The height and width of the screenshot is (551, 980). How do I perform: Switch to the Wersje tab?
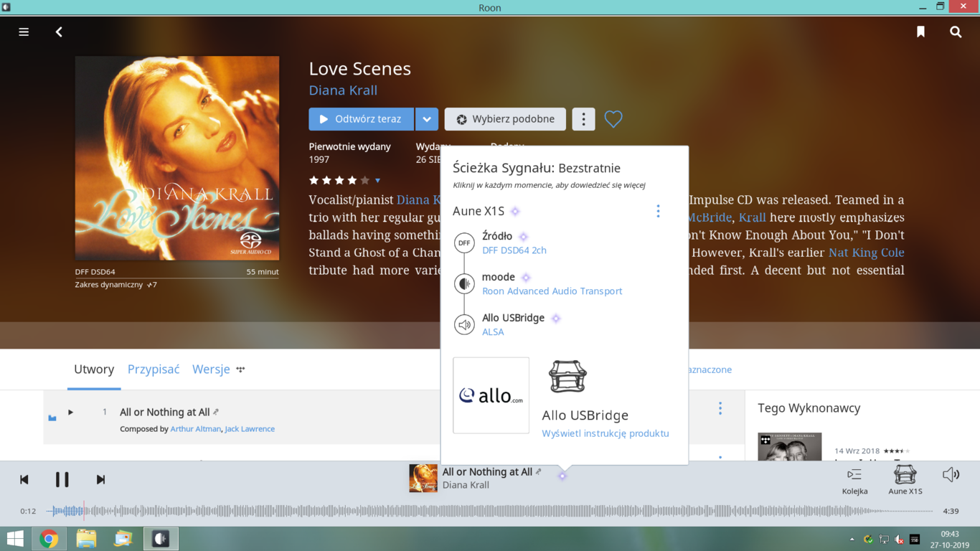tap(211, 369)
